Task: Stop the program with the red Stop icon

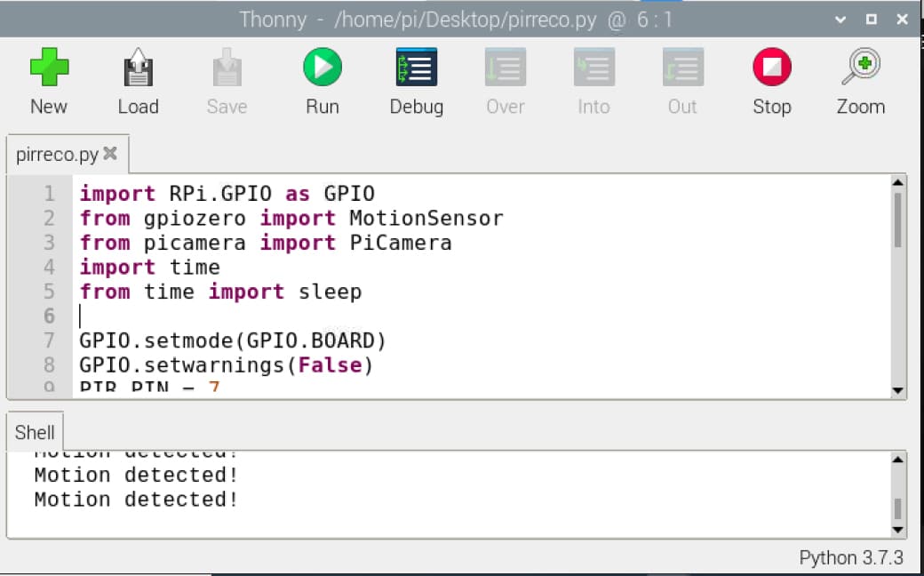Action: coord(771,68)
